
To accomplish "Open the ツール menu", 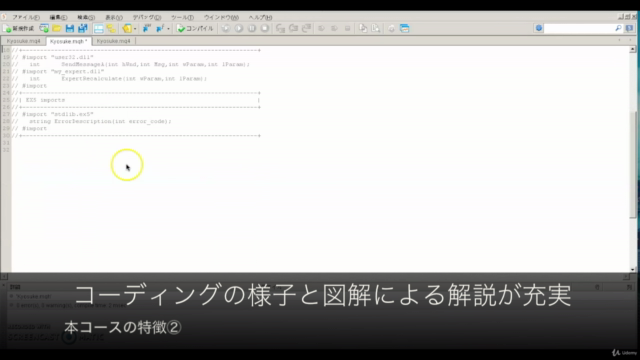I will coord(182,18).
